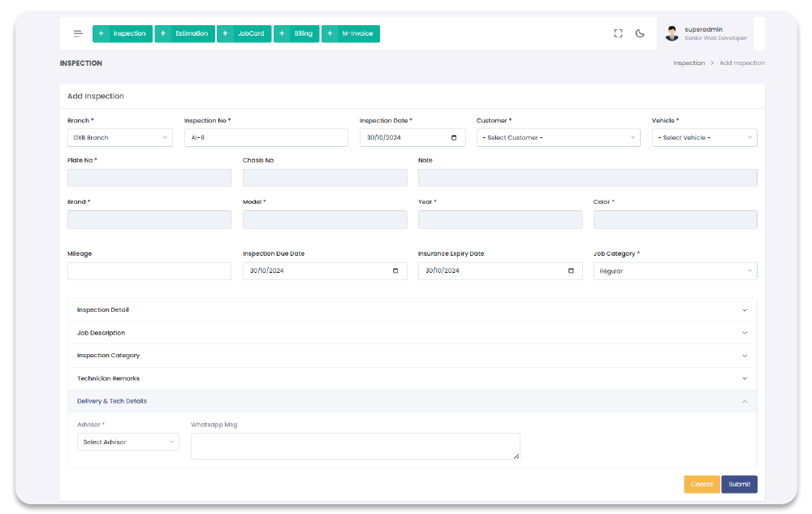Collapse the Delivery & Tech Details section
This screenshot has height=514, width=812.
(412, 401)
